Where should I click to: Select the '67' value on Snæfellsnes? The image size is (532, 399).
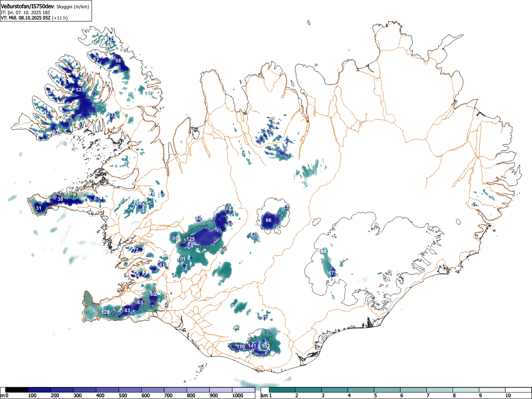point(97,199)
